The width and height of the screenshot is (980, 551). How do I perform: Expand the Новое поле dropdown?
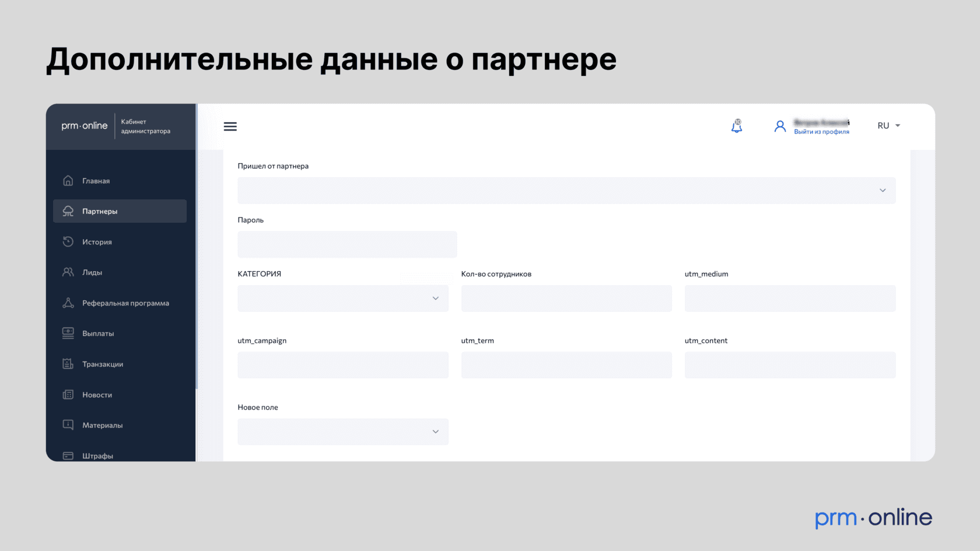click(x=343, y=432)
